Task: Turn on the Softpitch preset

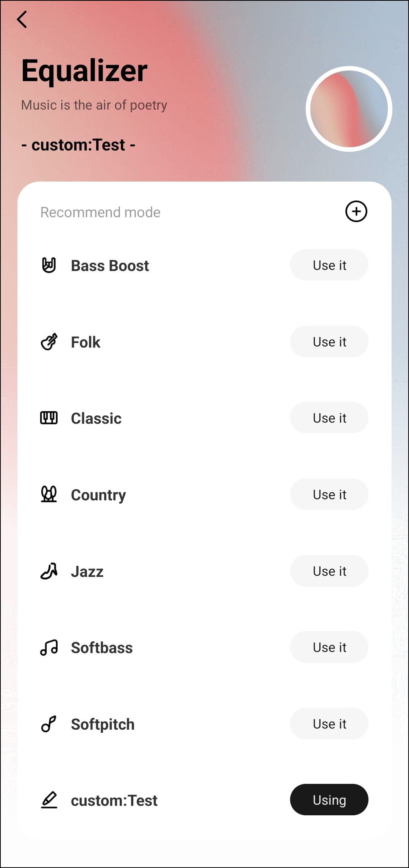Action: (x=329, y=724)
